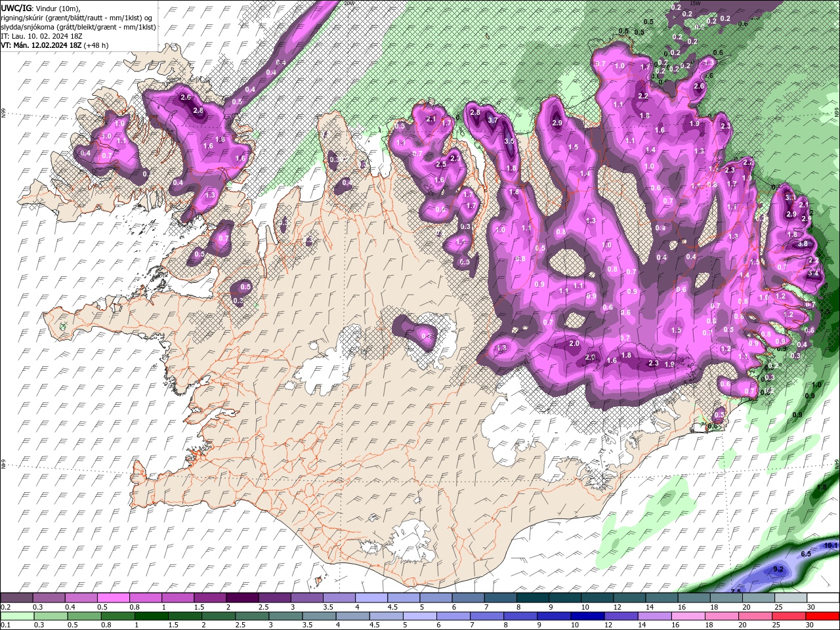Click the '3.8' snowfall value on the east coast
840x630 pixels.
tap(802, 244)
